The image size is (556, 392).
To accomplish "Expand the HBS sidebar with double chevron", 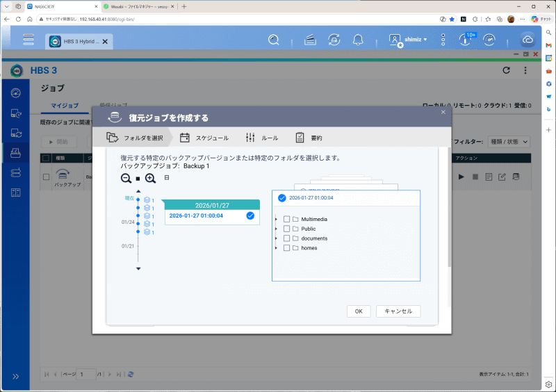I will tap(15, 377).
